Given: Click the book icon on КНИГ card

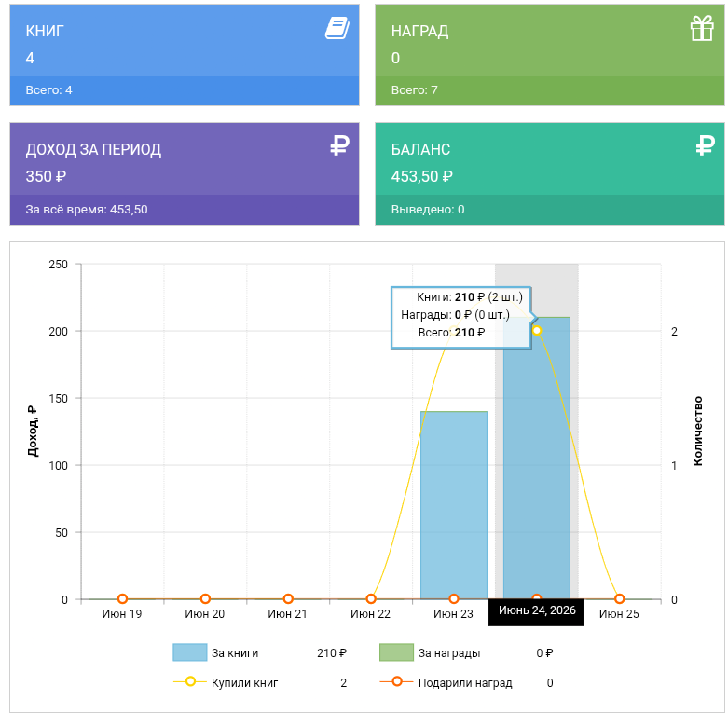Looking at the screenshot, I should (337, 28).
